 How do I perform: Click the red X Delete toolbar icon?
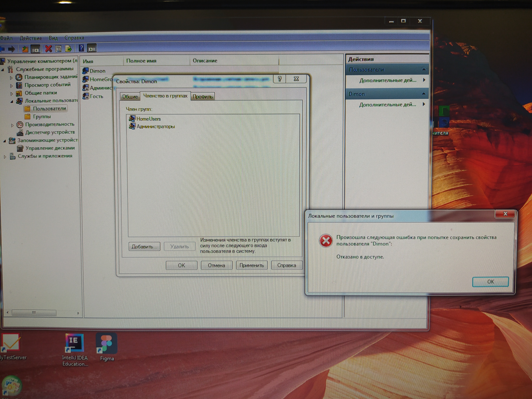pyautogui.click(x=48, y=49)
